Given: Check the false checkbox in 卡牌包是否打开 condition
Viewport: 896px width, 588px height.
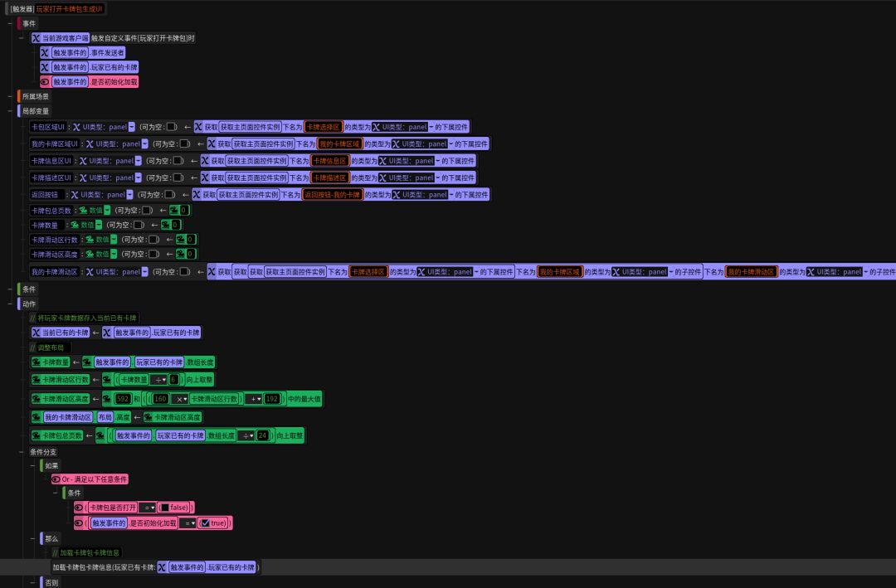Looking at the screenshot, I should pos(164,508).
